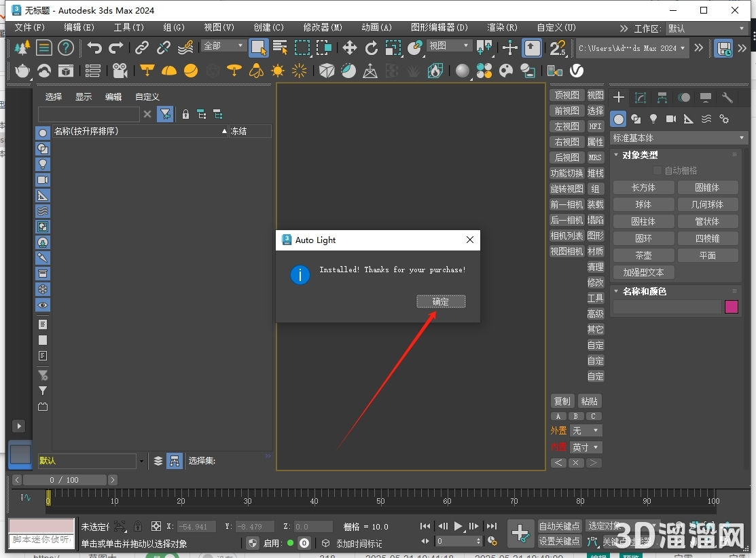Choose the Select and Scale tool

393,48
